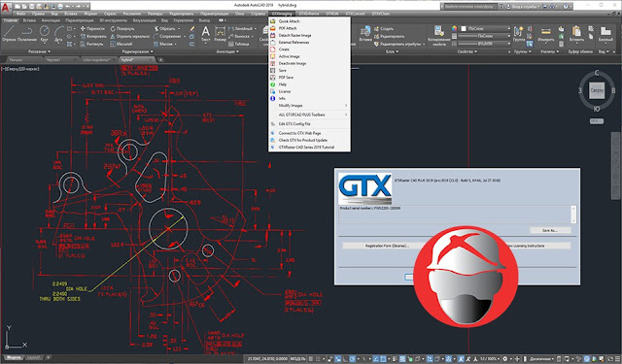Select the Отрезок (Line) tool
The width and height of the screenshot is (622, 364).
pyautogui.click(x=9, y=34)
